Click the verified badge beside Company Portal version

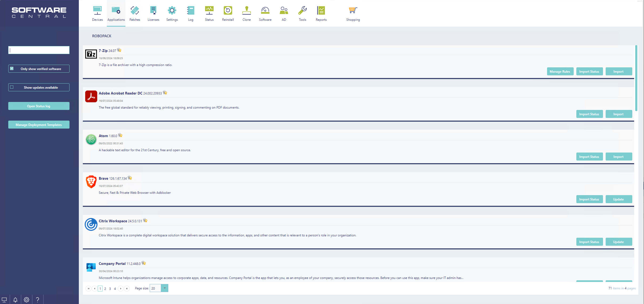point(144,263)
